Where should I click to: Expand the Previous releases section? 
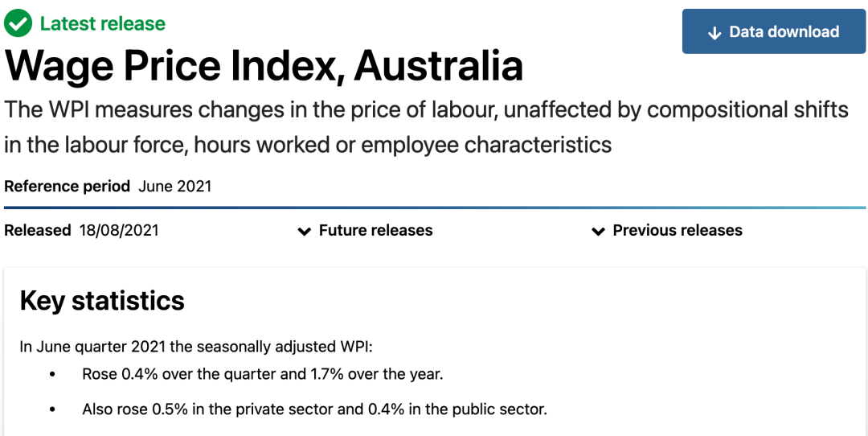tap(667, 230)
